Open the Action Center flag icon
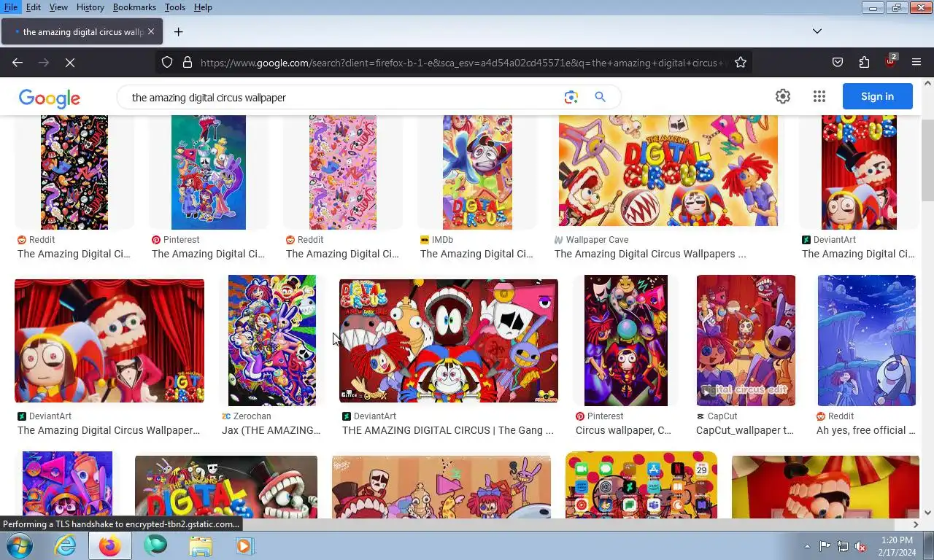This screenshot has height=560, width=934. click(825, 546)
